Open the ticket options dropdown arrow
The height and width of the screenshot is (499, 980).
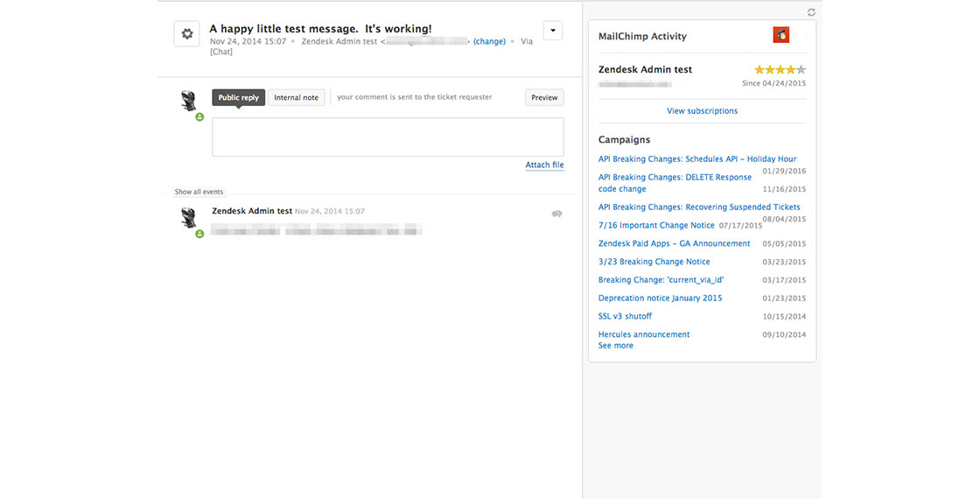coord(553,31)
